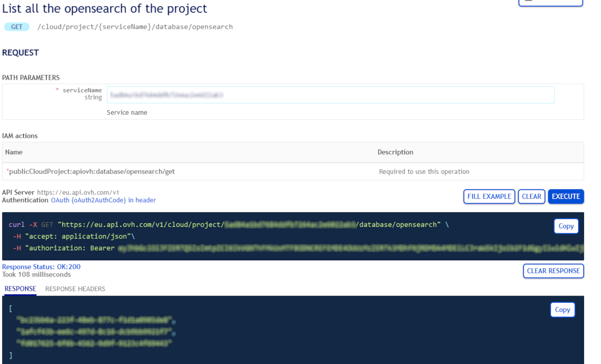Viewport: 601px width, 364px height.
Task: Clear the response with CLEAR RESPONSE
Action: pos(553,271)
